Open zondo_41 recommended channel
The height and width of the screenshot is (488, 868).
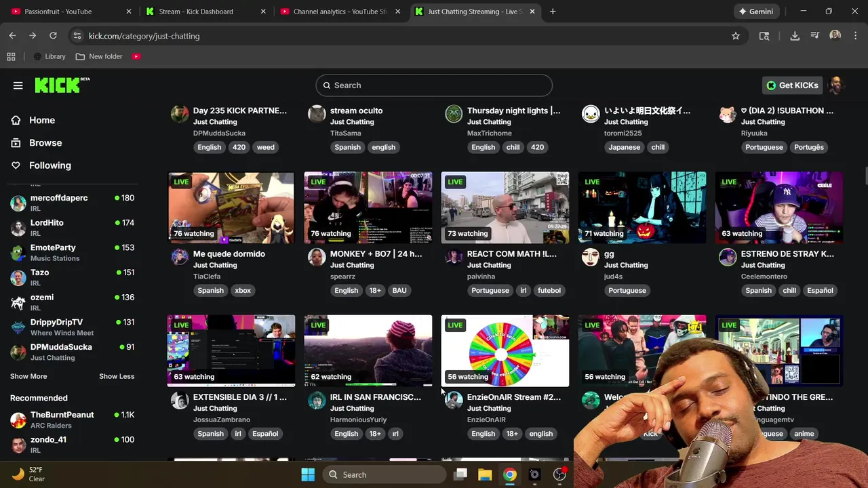coord(72,444)
